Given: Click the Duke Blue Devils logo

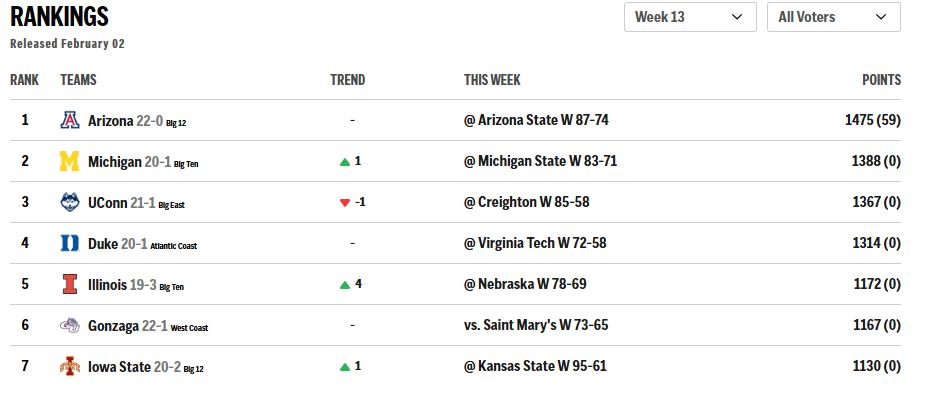Looking at the screenshot, I should click(x=69, y=243).
